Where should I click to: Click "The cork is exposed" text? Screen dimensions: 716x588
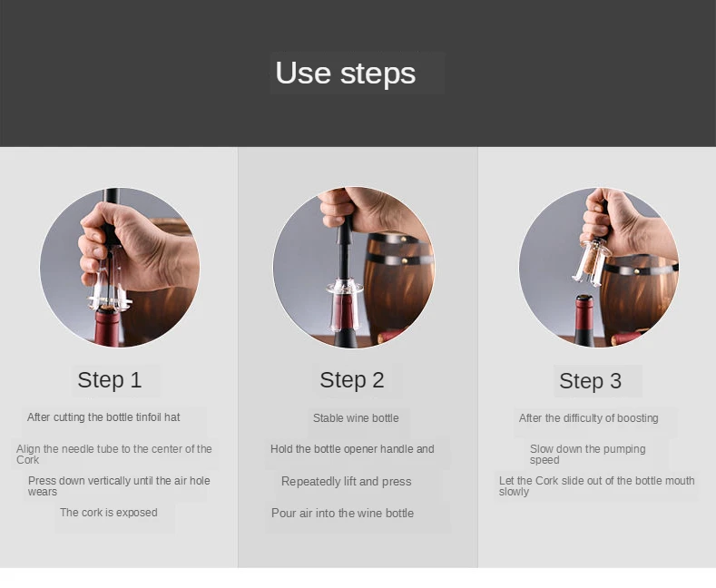[x=109, y=513]
